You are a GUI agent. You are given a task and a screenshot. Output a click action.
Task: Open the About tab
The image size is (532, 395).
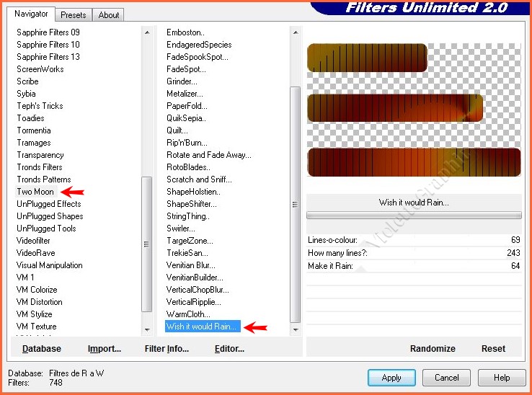109,14
